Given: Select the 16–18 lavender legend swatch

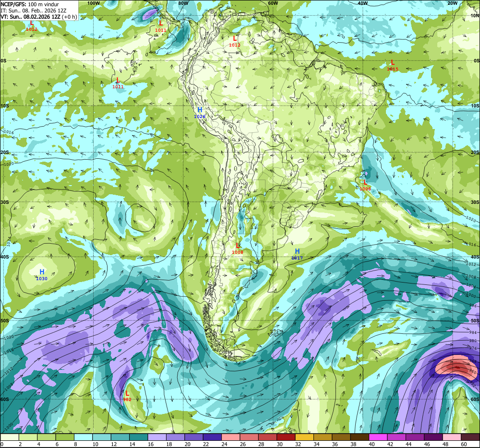Looking at the screenshot, I should [157, 437].
